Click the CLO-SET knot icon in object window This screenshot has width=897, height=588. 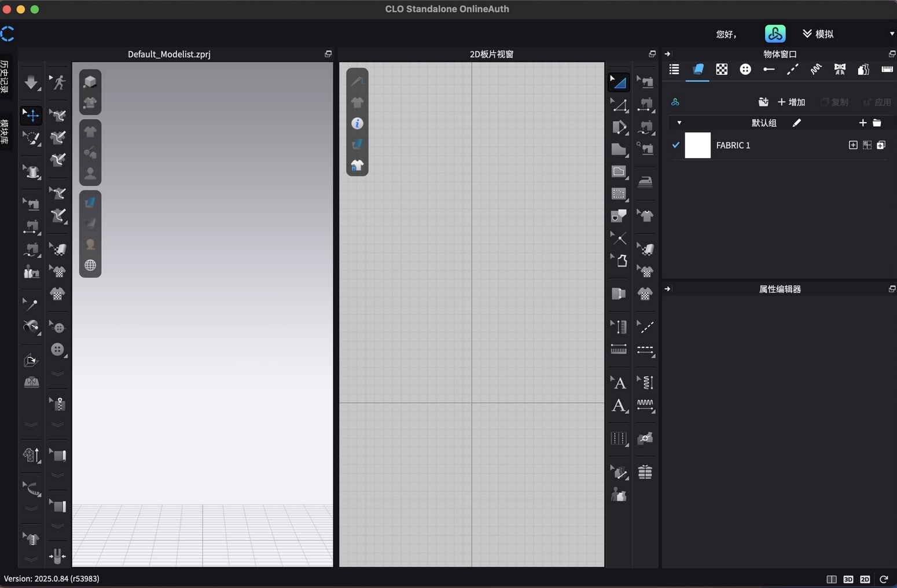coord(675,102)
